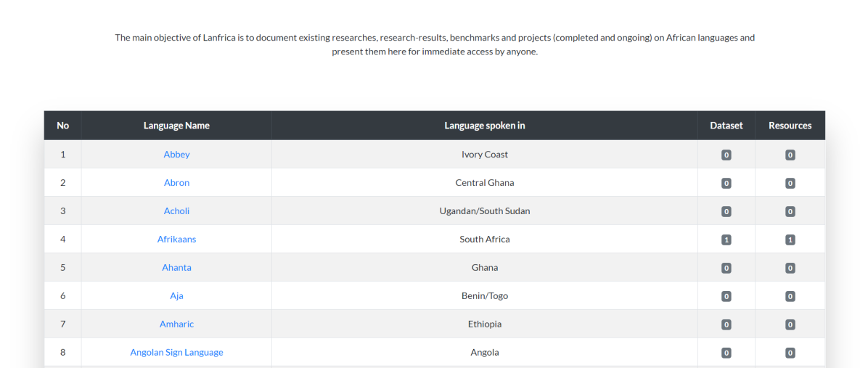Click the Acholi dataset count badge
Viewport: 868px width, 368px height.
(726, 211)
